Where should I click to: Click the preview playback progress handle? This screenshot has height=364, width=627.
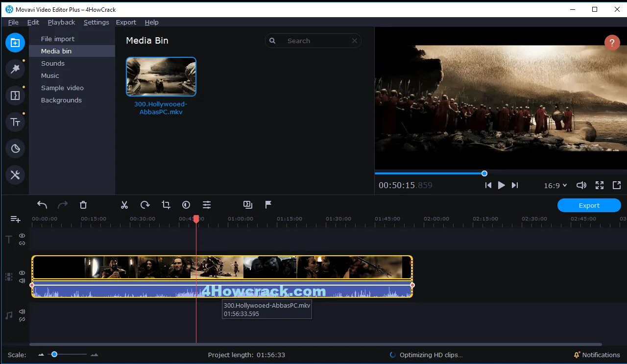pyautogui.click(x=484, y=173)
